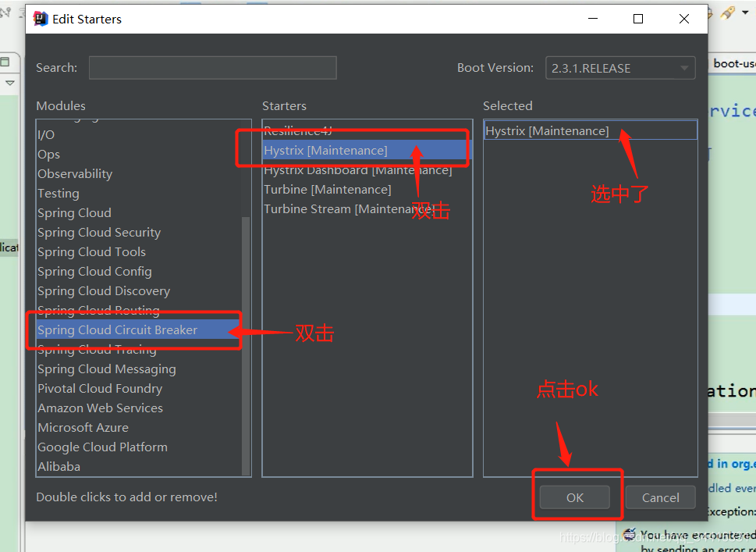This screenshot has height=552, width=756.
Task: Click the OK button
Action: (575, 497)
